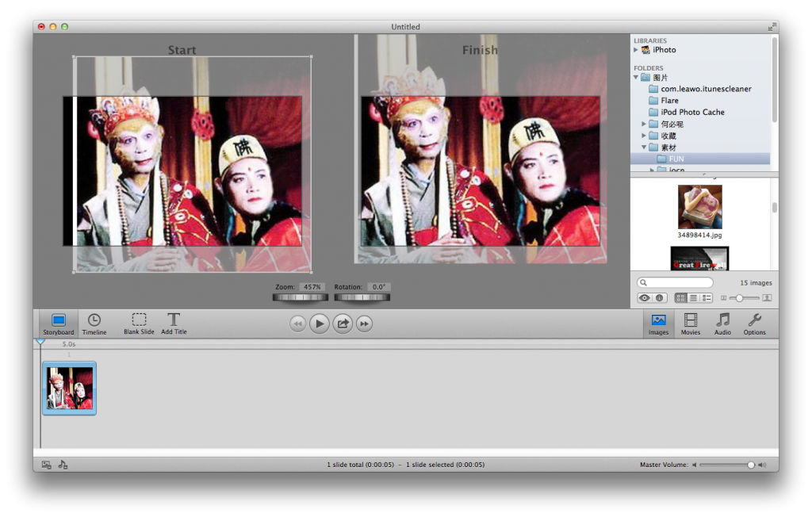Adjust the Rotation thumbwheel slider
Image resolution: width=812 pixels, height=517 pixels.
click(x=362, y=297)
